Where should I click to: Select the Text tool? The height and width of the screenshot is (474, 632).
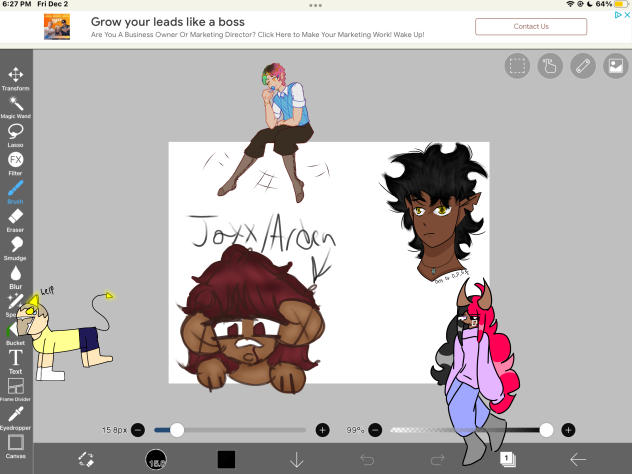(15, 362)
